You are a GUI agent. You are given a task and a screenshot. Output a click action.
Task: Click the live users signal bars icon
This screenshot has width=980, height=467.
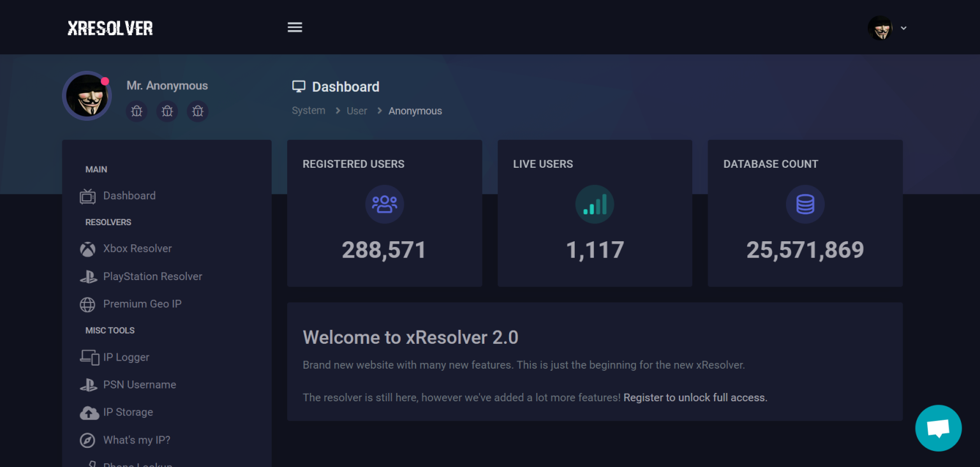coord(595,204)
